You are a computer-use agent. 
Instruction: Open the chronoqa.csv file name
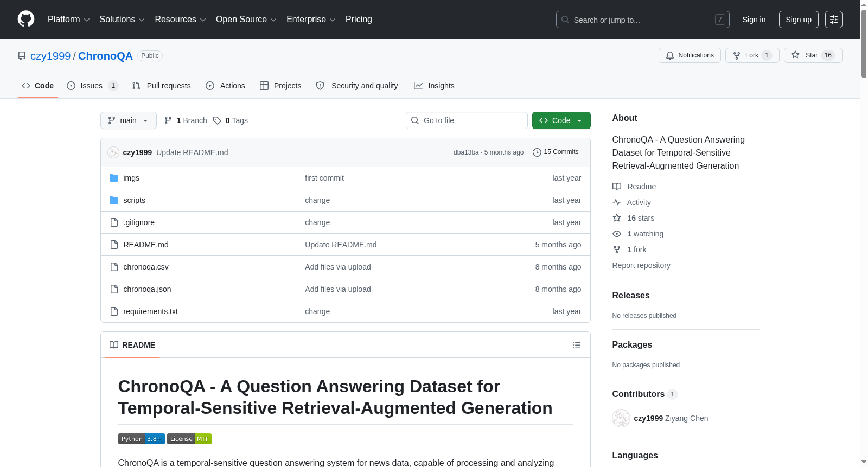pos(146,267)
